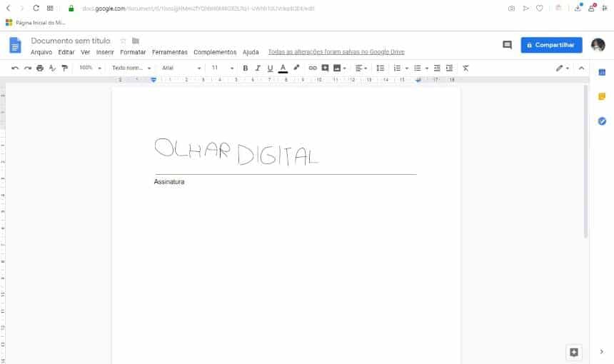
Task: Open highlight color marker
Action: tap(296, 68)
